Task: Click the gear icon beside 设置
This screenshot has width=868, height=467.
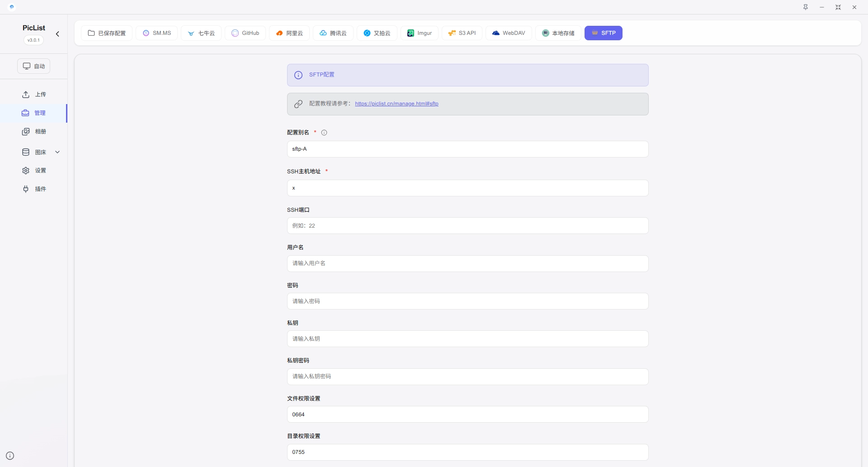Action: coord(26,171)
